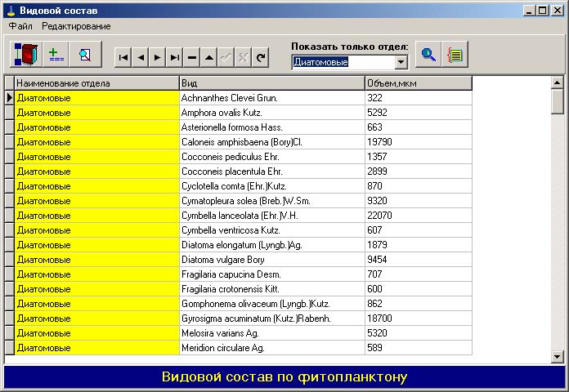
Task: Select the Gomphonema olivaceum (Lyngb.)Kutz. cell
Action: 272,304
